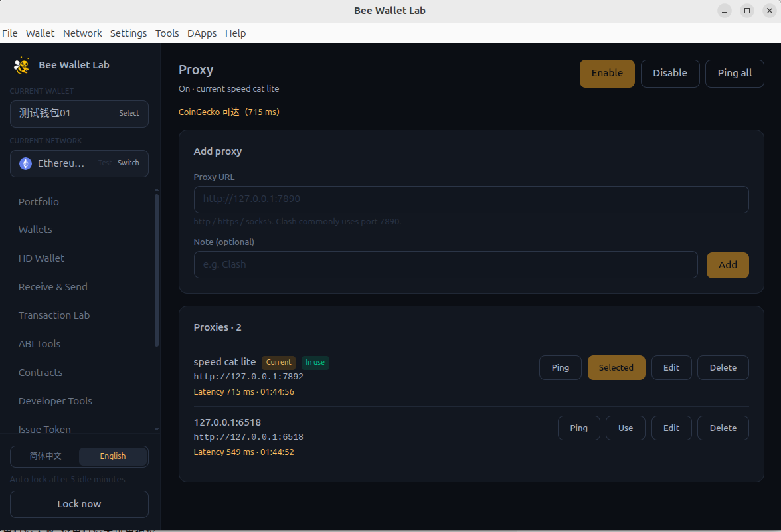Viewport: 781px width, 532px height.
Task: Open HD Wallet in the sidebar
Action: click(x=41, y=258)
